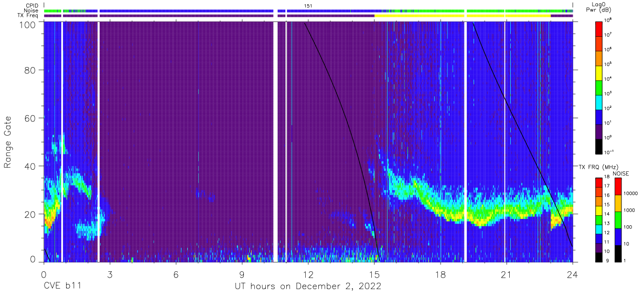Click the purple segment of the TX FRQ colorbar
The image size is (644, 297).
pos(599,247)
